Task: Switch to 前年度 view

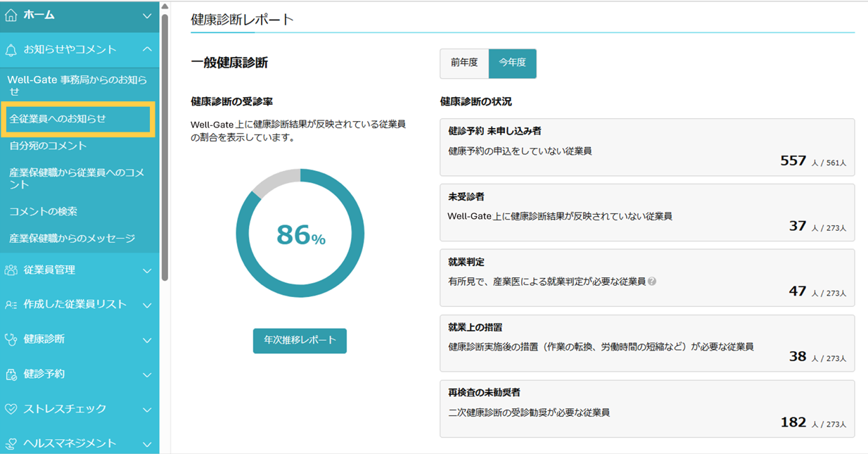Action: [464, 63]
